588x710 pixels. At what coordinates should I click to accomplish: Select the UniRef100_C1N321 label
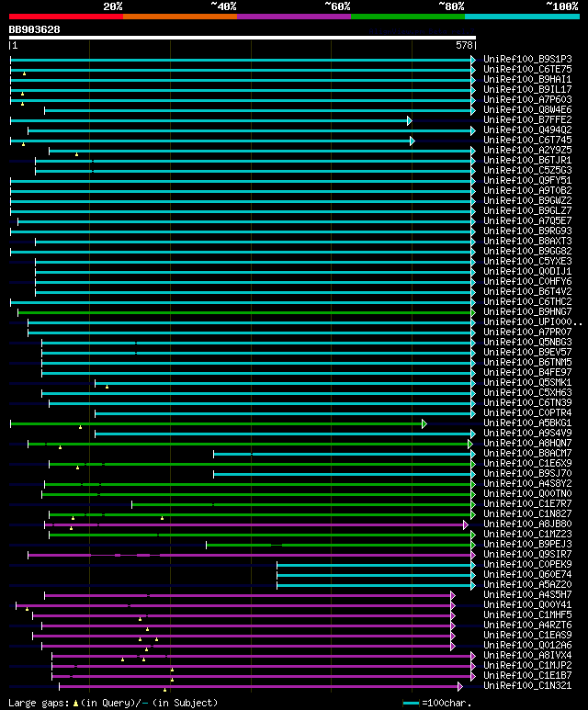pos(527,685)
